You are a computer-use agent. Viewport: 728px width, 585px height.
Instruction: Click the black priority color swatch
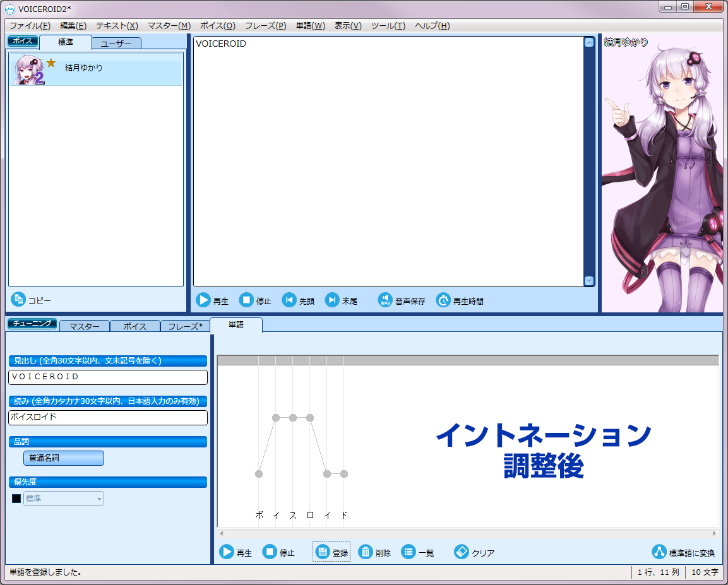click(16, 499)
